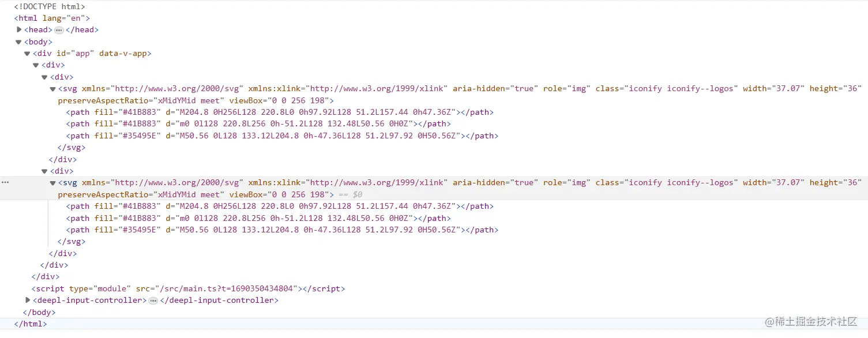Screen dimensions: 868x338
Task: Click width="37.07" on the non-highlighted svg
Action: (773, 88)
